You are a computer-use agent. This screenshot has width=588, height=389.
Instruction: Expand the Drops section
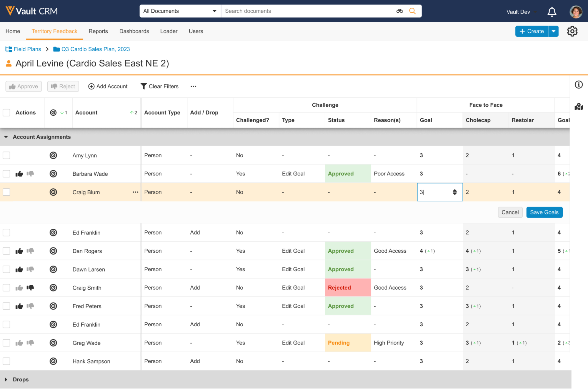[6, 380]
